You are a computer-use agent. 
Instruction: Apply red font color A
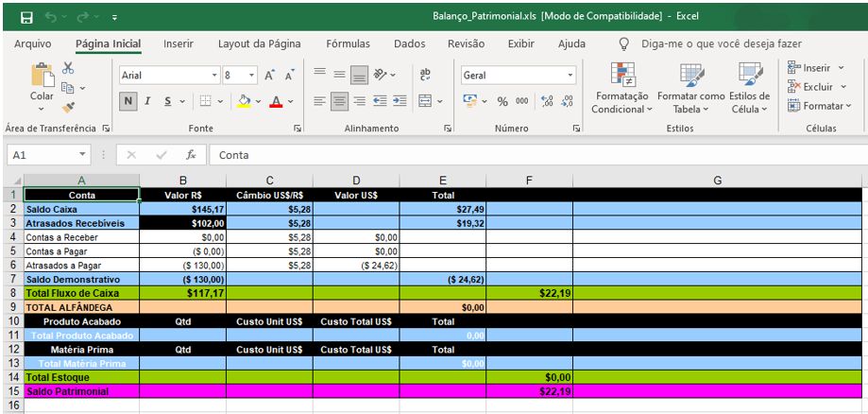coord(276,101)
